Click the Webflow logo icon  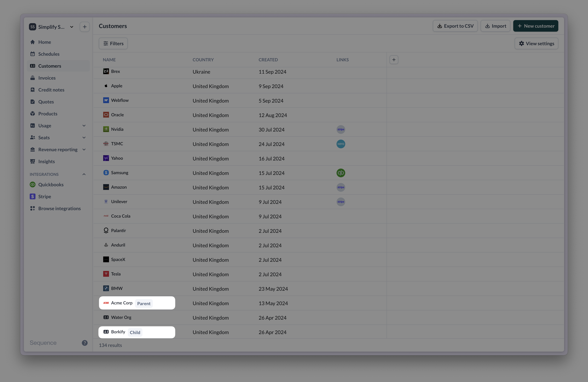click(x=106, y=100)
